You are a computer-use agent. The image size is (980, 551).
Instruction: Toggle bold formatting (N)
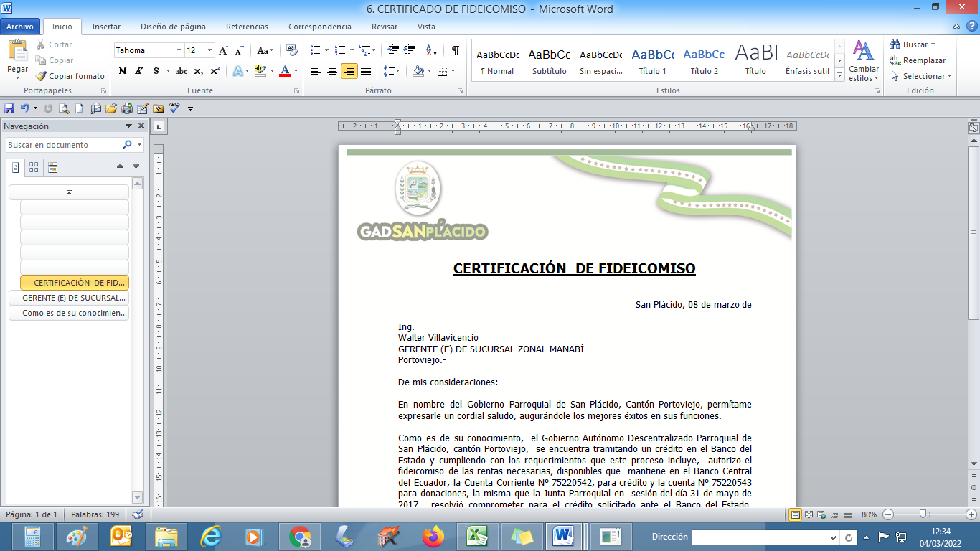click(123, 71)
